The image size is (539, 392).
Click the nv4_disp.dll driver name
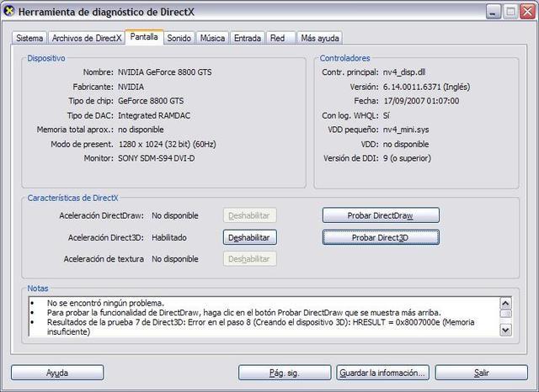pos(404,72)
